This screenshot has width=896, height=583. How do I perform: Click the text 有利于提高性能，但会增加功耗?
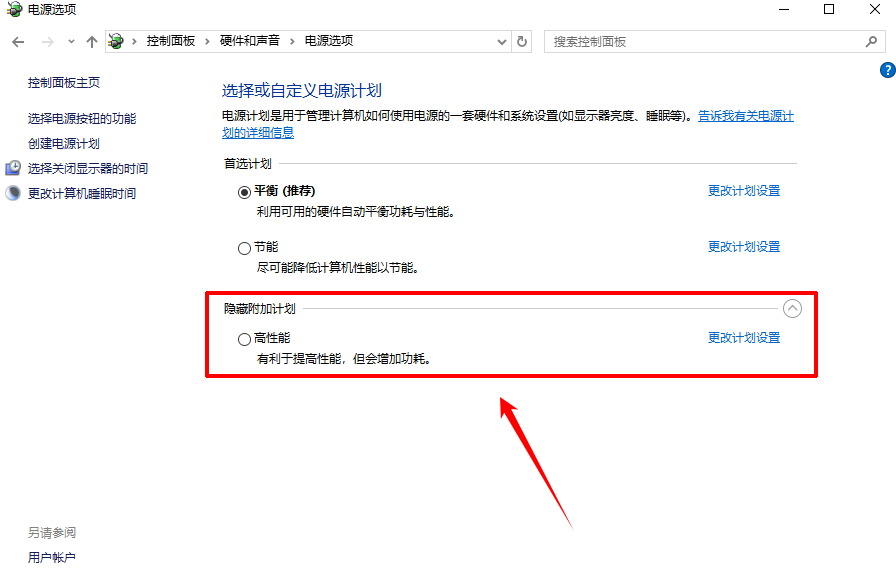pos(343,359)
